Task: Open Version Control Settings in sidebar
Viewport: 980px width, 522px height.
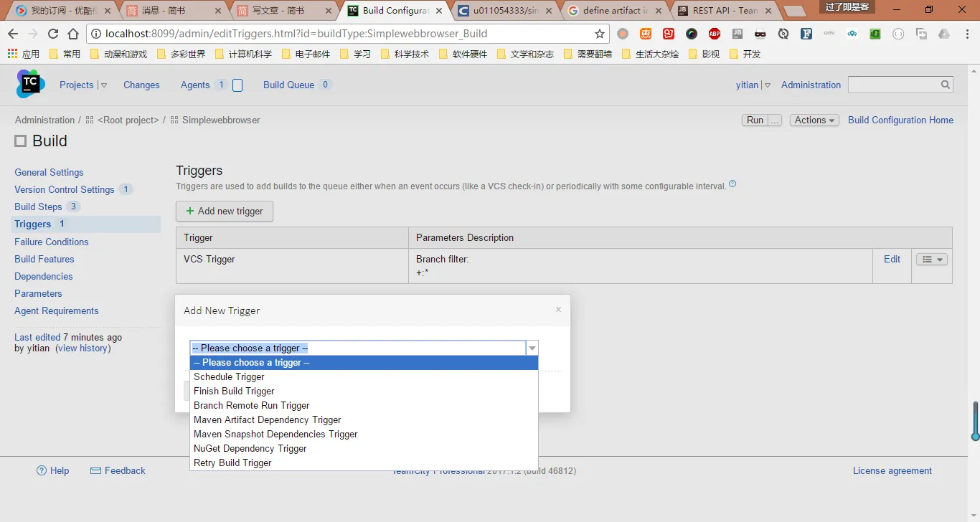Action: pos(65,189)
